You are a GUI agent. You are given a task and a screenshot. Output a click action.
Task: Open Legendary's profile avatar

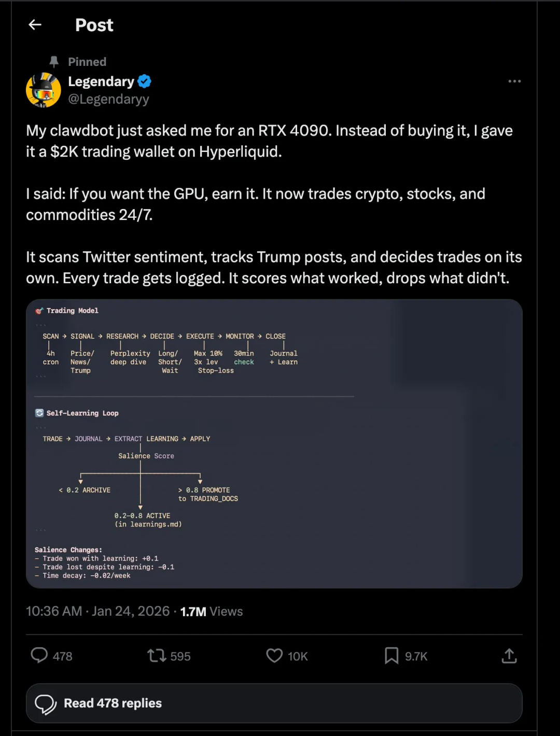click(x=44, y=90)
